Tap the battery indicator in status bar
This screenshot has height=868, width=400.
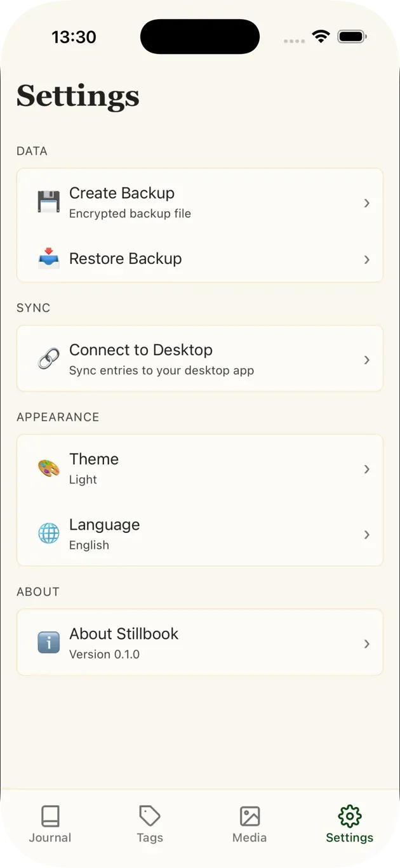click(x=351, y=37)
